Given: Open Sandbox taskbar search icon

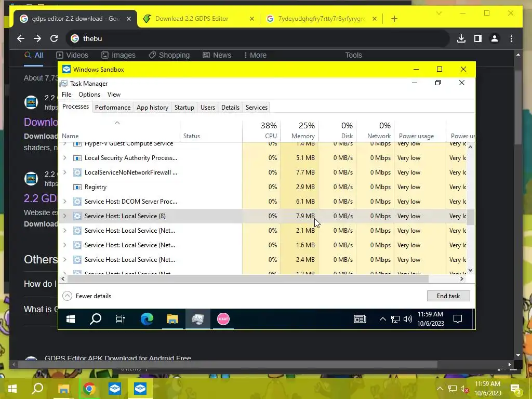Looking at the screenshot, I should coord(96,319).
